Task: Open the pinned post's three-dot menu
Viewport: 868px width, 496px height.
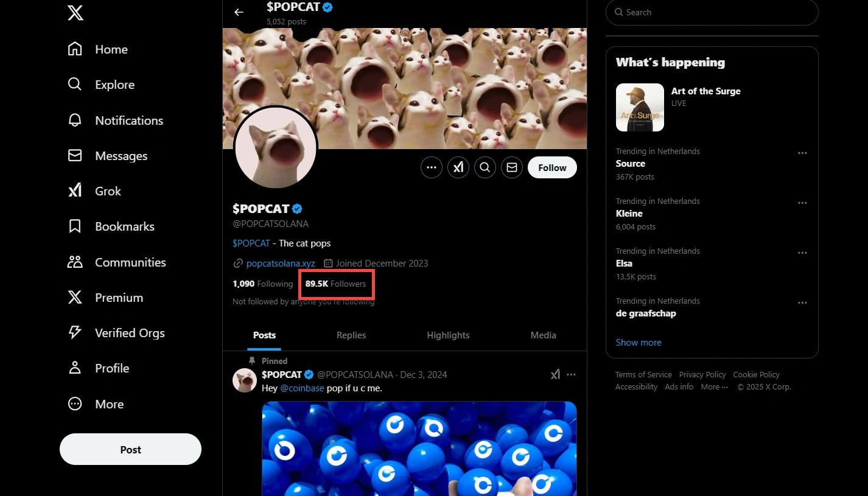Action: pos(571,374)
